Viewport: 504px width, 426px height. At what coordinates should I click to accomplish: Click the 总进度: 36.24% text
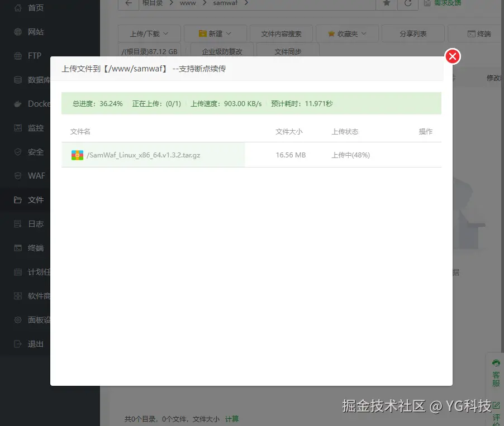[97, 104]
